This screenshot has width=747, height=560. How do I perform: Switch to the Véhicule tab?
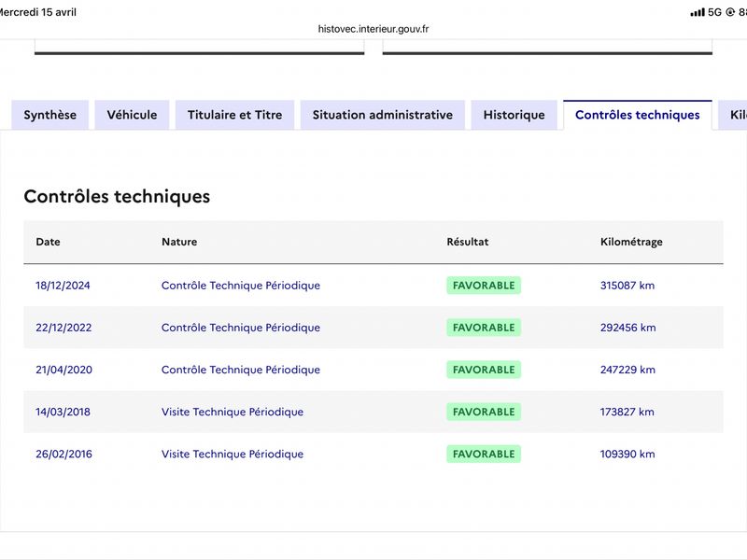click(x=132, y=115)
